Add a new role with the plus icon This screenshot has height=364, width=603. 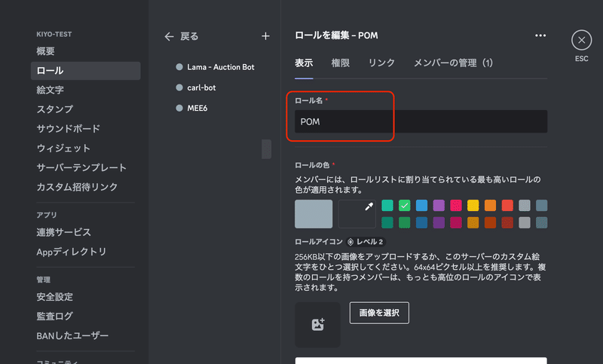[x=265, y=36]
